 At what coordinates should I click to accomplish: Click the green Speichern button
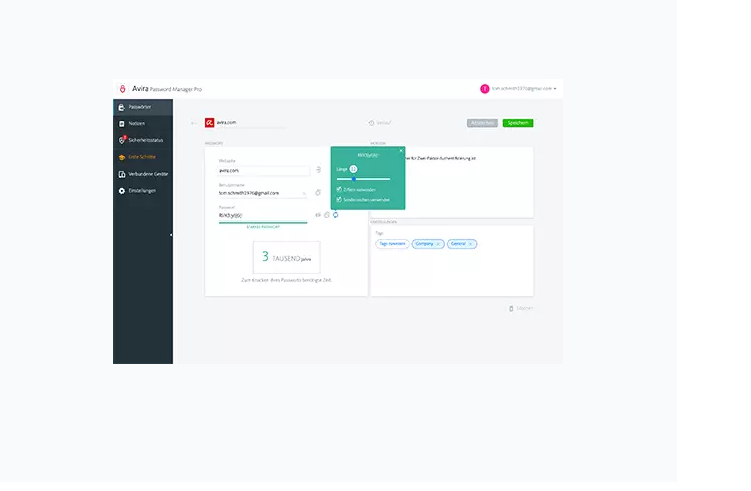(518, 123)
